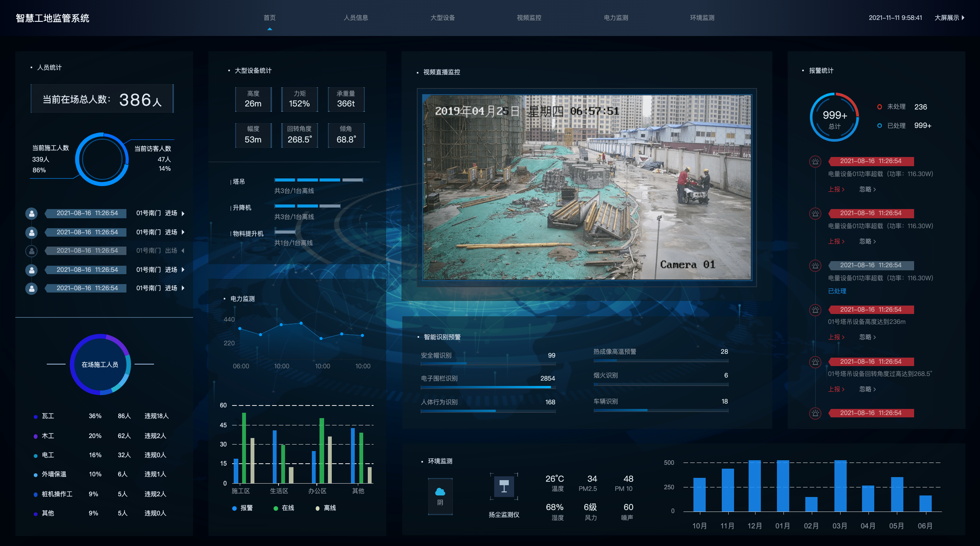Click the dust monitor device icon
The width and height of the screenshot is (980, 546).
tap(504, 487)
